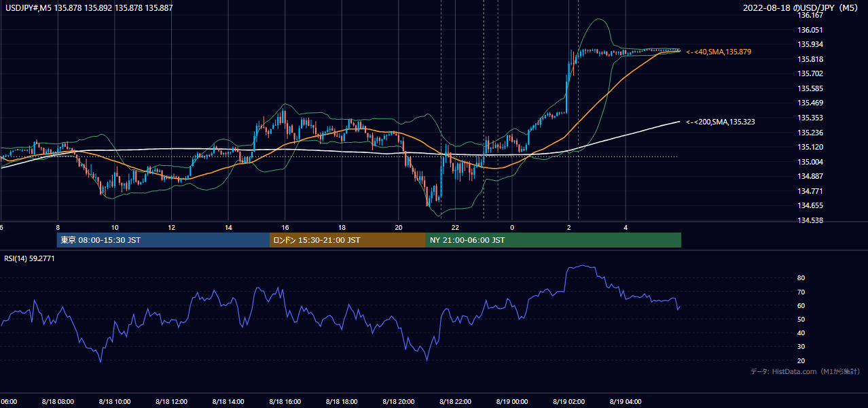This screenshot has height=408, width=868.
Task: Select the 40 SMA 135.879 label
Action: (719, 52)
